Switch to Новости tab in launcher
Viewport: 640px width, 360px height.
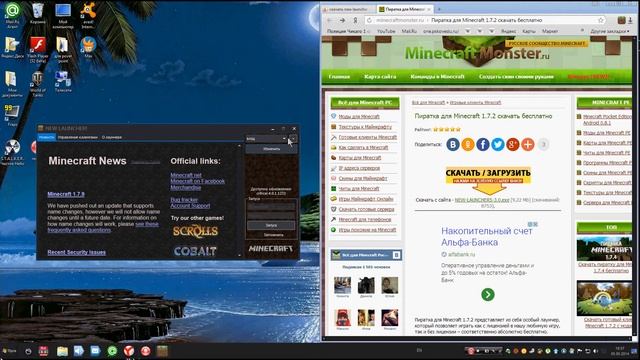pyautogui.click(x=47, y=137)
